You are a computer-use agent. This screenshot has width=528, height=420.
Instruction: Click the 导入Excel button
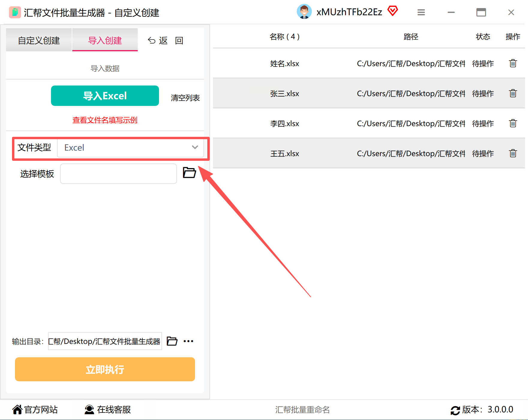(x=105, y=96)
